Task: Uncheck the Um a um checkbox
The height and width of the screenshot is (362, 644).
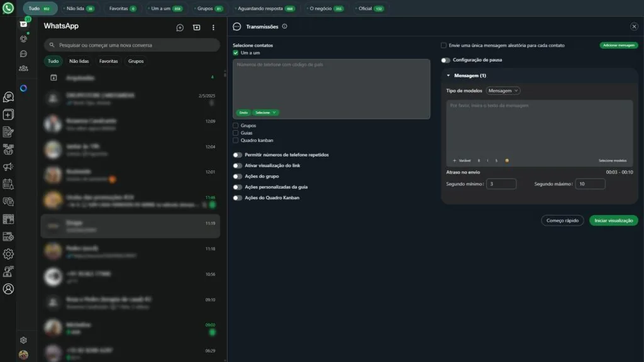Action: pos(235,53)
